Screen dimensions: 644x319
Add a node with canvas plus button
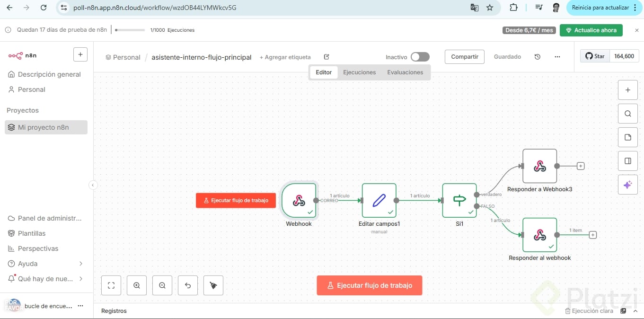pyautogui.click(x=628, y=90)
